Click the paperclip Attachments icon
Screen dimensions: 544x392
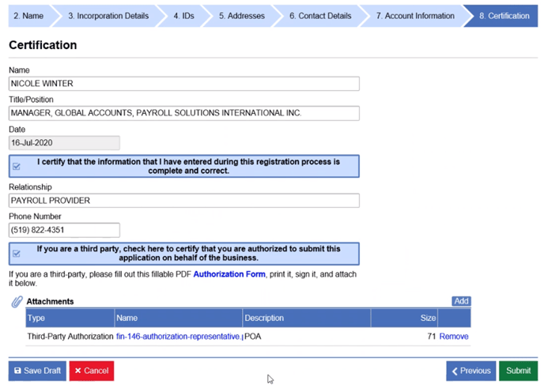pyautogui.click(x=17, y=302)
